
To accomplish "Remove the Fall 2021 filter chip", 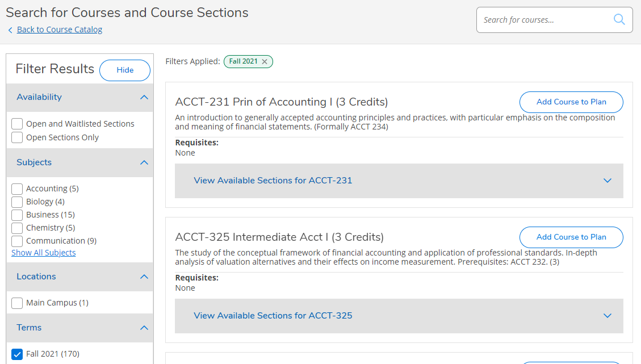I will coord(265,61).
